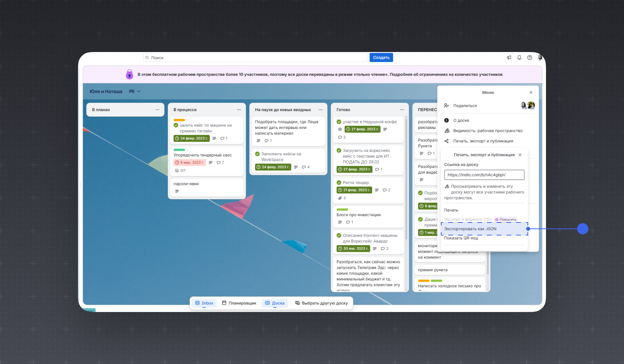Expand the chevron next to board title
Screen dimensions: 624x364
click(x=139, y=91)
